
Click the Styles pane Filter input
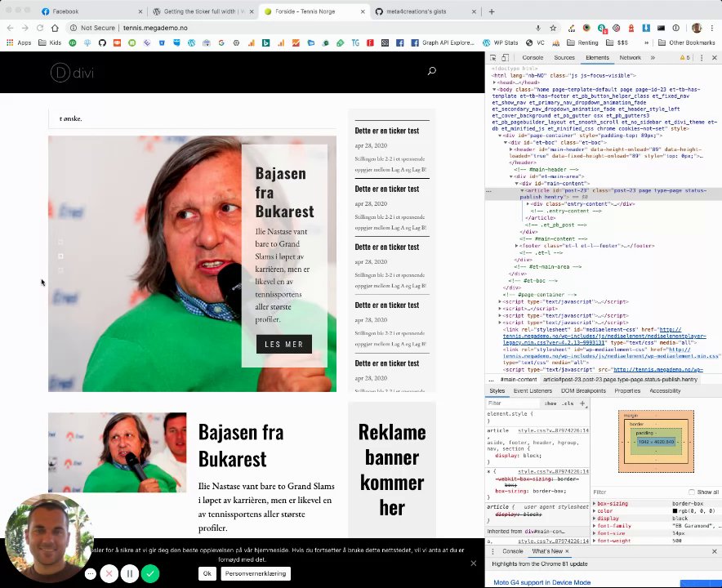pyautogui.click(x=512, y=403)
